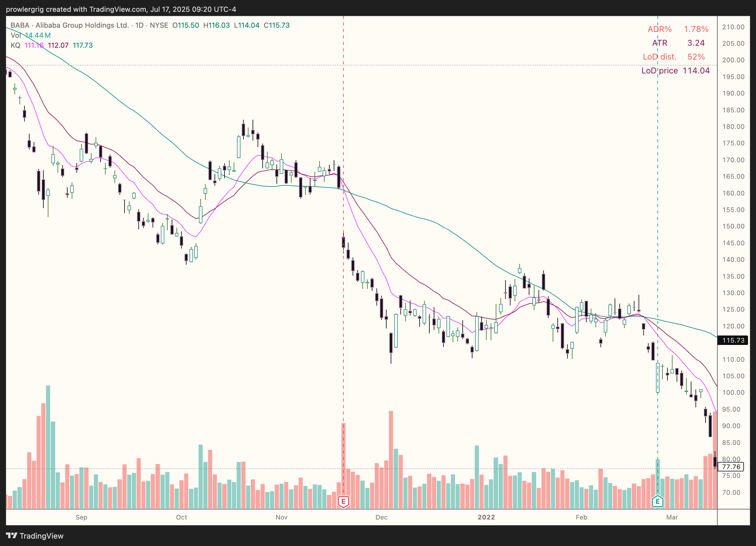The image size is (756, 546).
Task: Click the Dec label on time axis
Action: pos(381,517)
